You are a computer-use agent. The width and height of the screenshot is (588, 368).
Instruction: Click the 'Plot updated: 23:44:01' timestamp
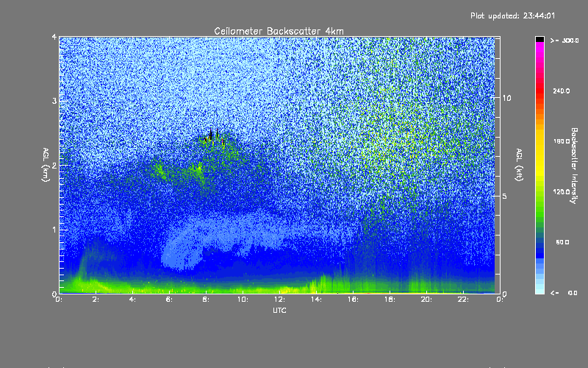(512, 15)
